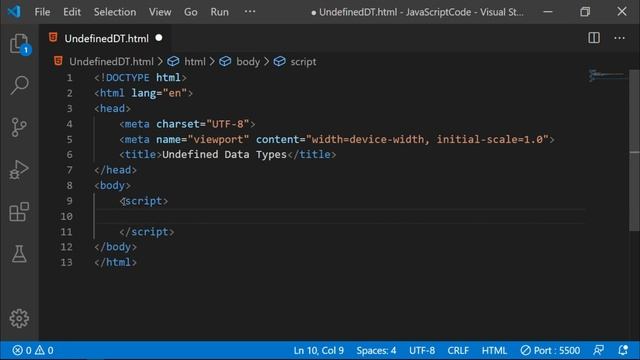Restore down the VS Code window
The width and height of the screenshot is (640, 360).
(x=585, y=11)
